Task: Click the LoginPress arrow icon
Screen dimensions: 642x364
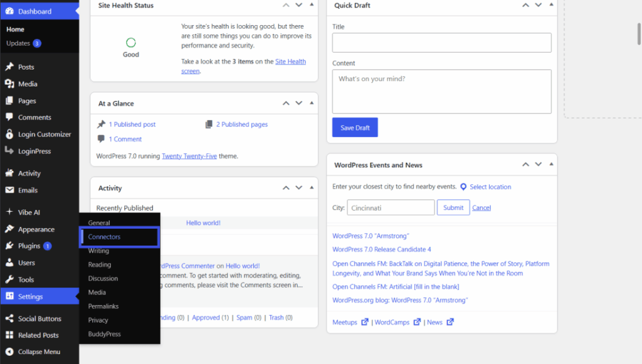Action: pos(9,151)
